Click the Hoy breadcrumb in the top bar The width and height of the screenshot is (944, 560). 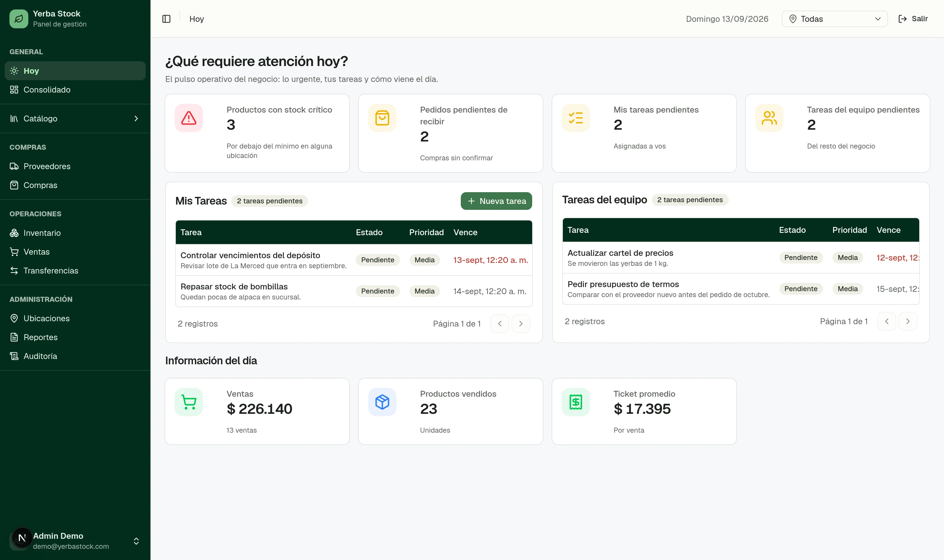[x=196, y=19]
